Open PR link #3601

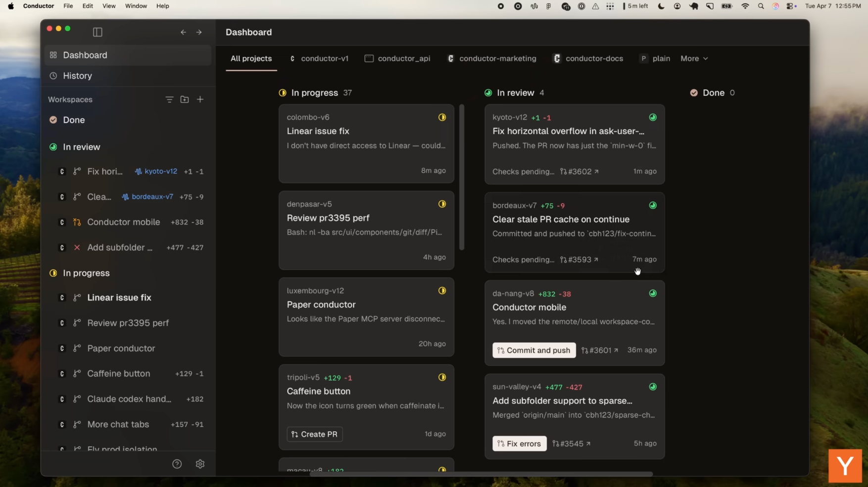point(600,350)
